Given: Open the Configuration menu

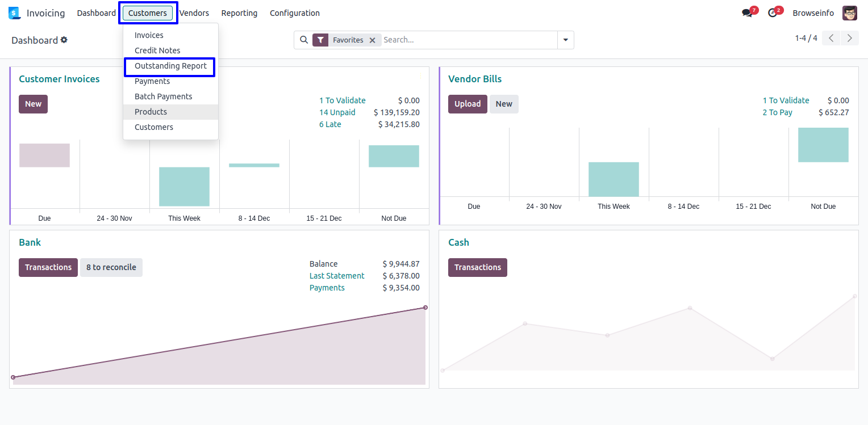Looking at the screenshot, I should pyautogui.click(x=294, y=13).
